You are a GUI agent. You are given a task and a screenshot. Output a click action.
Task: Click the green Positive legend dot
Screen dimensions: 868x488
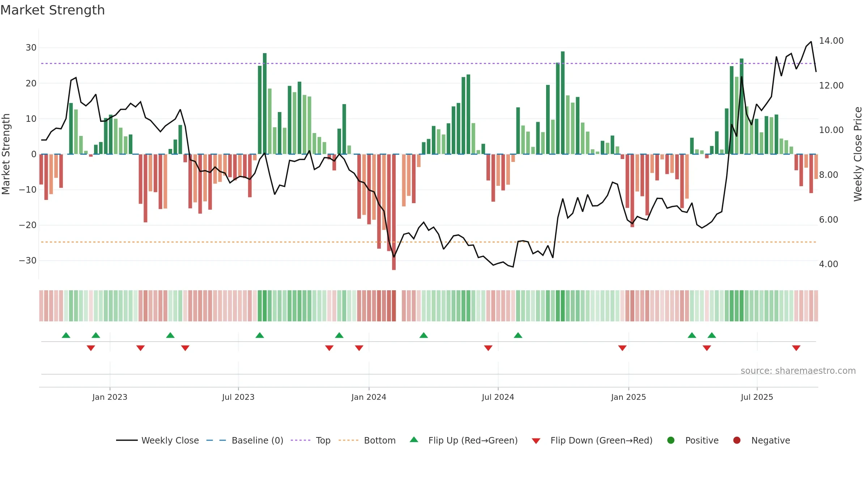(x=671, y=440)
